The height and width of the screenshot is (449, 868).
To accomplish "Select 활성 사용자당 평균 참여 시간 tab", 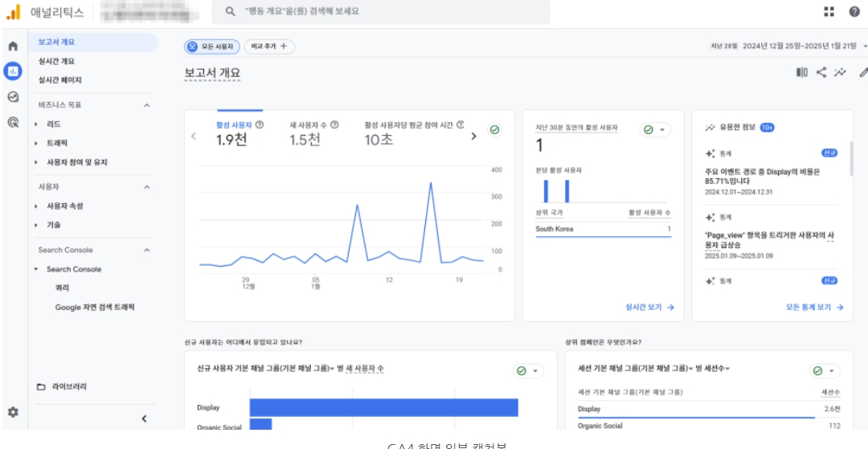I will click(414, 133).
